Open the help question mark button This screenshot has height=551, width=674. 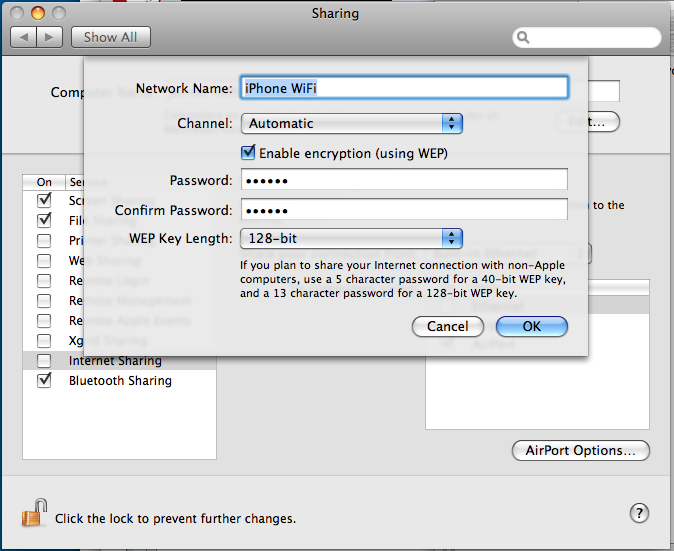[639, 513]
